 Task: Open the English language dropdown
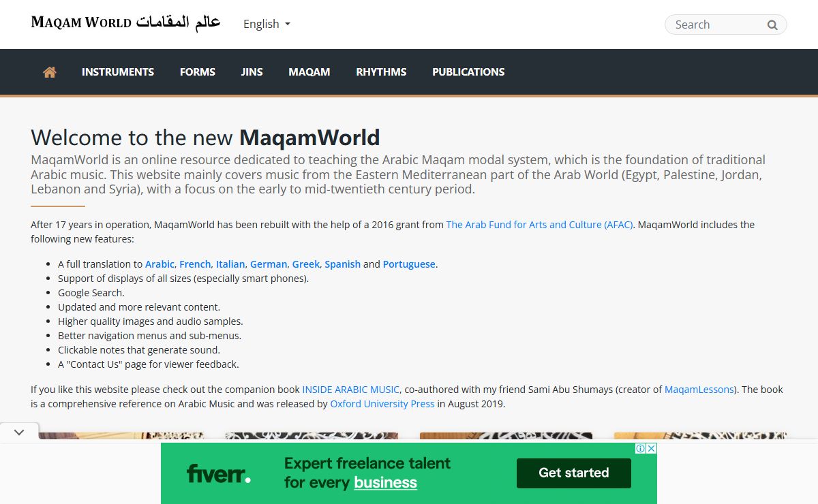coord(267,24)
